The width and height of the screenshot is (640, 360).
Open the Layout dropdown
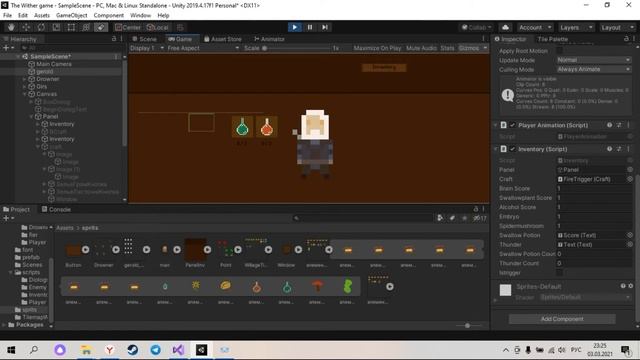[x=616, y=27]
